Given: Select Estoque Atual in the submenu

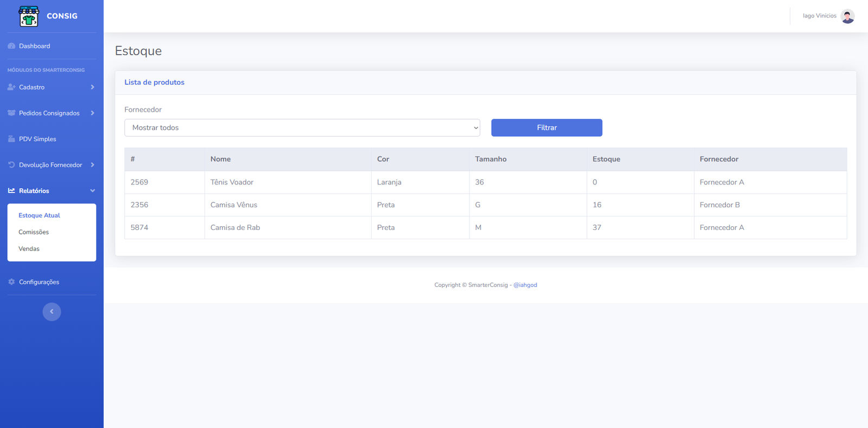Looking at the screenshot, I should tap(39, 215).
